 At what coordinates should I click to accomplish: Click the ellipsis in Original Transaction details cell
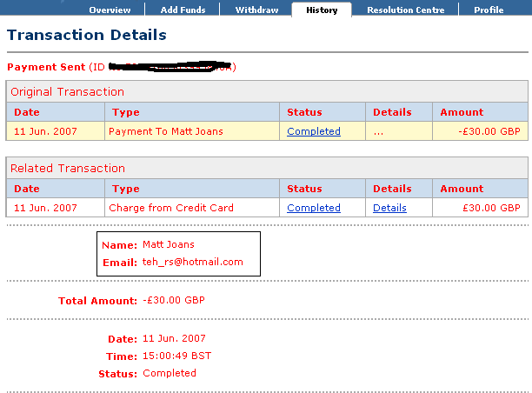click(x=378, y=132)
